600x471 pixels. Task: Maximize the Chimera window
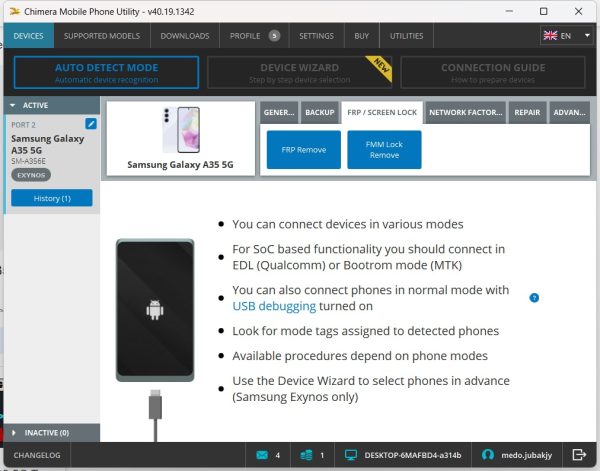coord(543,11)
